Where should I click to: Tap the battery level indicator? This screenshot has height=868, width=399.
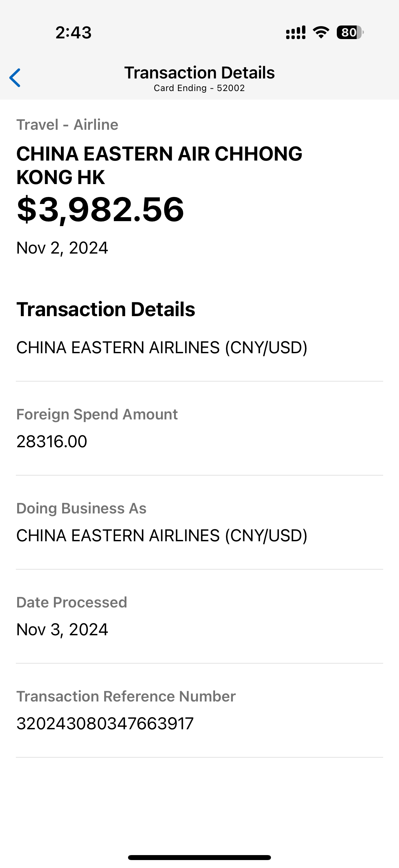click(x=350, y=32)
